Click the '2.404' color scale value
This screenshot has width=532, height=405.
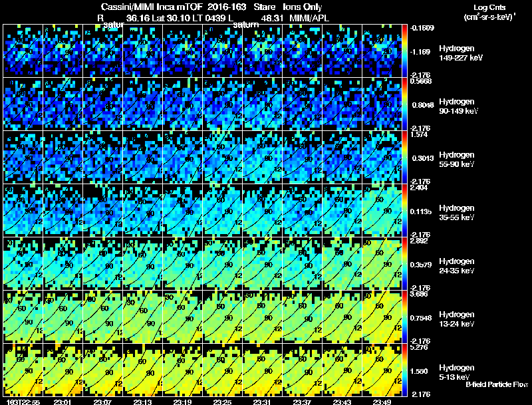click(419, 188)
